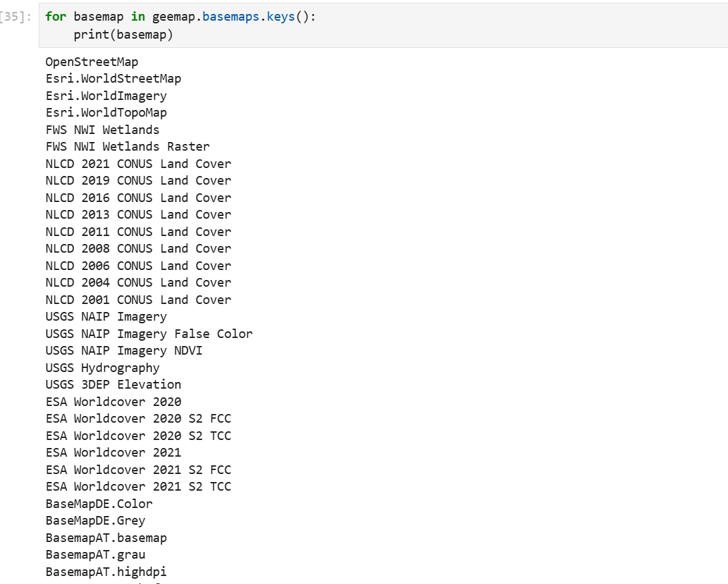Click FWS NWI Wetlands Raster line
This screenshot has height=584, width=728.
click(x=128, y=147)
